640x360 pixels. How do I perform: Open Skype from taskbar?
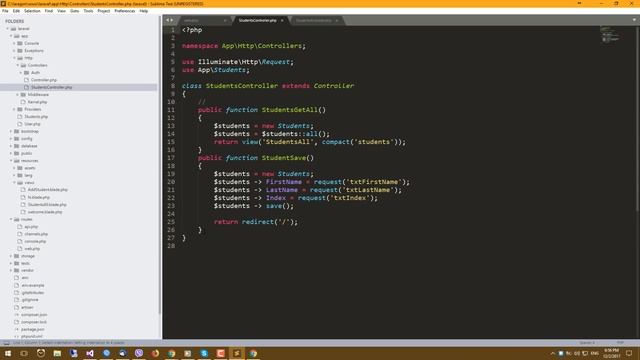tap(204, 353)
